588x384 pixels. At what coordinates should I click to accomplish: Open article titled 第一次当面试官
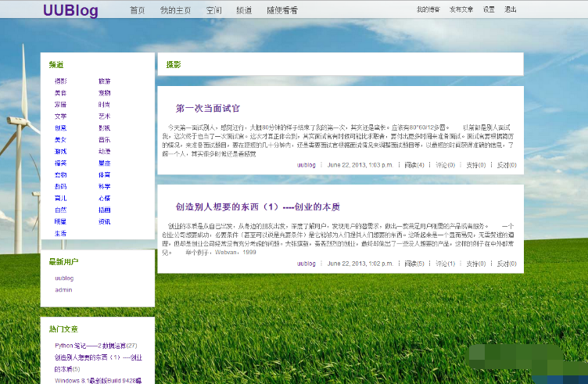tap(207, 108)
